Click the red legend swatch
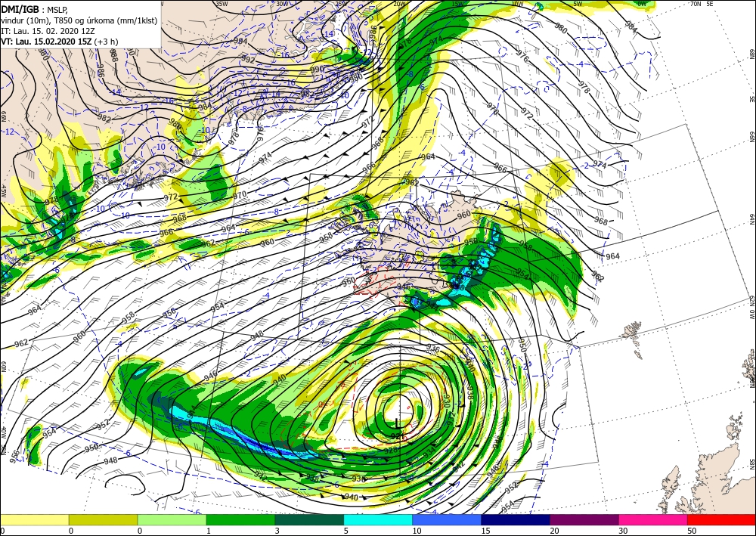 click(722, 519)
